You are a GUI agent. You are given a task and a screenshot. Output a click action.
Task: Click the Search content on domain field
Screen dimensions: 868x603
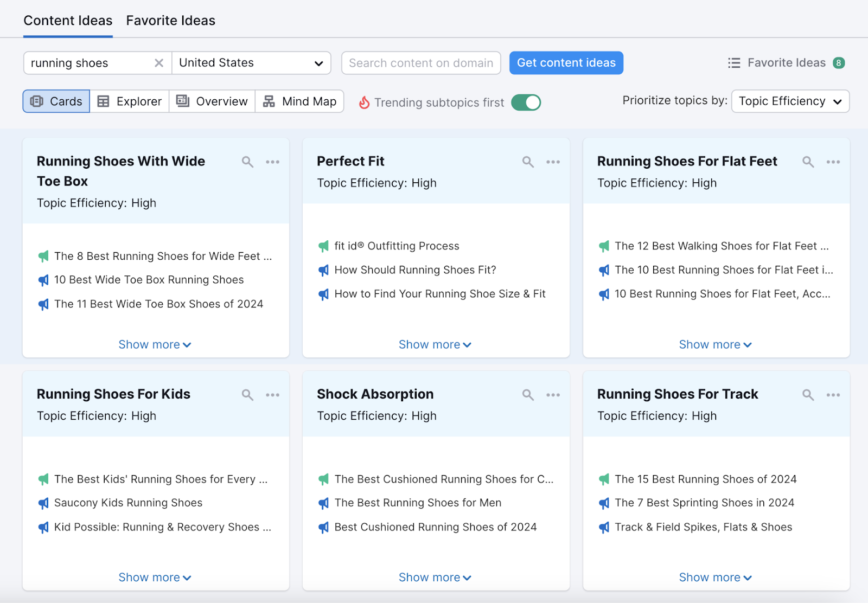[421, 63]
